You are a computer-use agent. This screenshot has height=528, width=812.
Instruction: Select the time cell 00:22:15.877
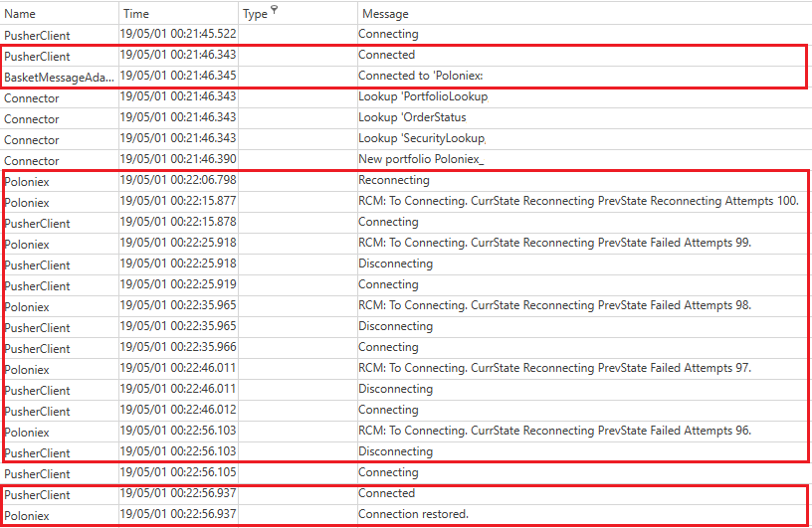pos(178,201)
